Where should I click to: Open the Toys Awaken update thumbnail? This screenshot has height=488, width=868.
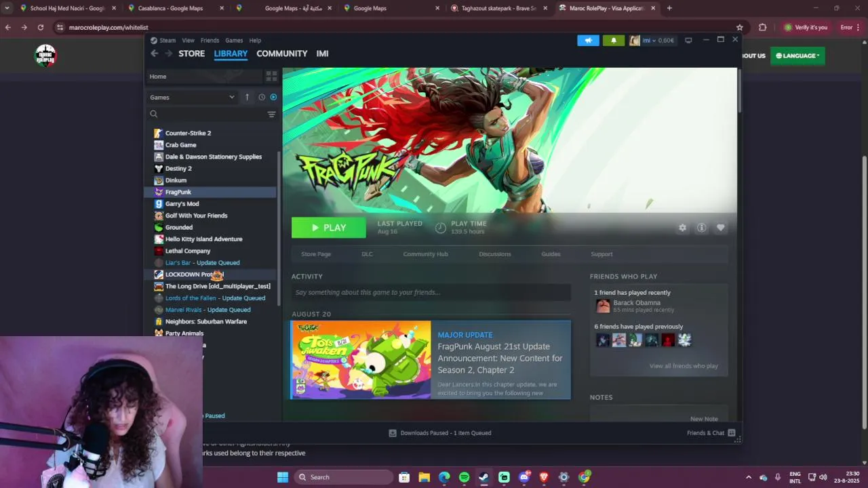click(361, 360)
